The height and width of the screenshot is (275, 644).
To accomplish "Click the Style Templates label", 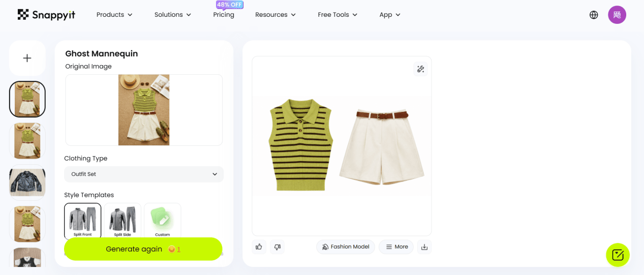I will (x=89, y=195).
